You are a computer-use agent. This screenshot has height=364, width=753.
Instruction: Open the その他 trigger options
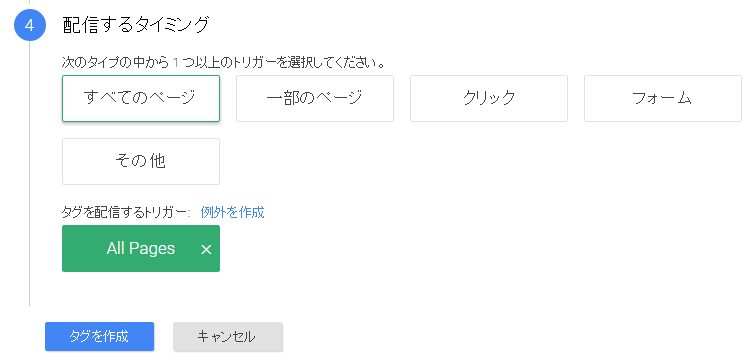pyautogui.click(x=141, y=161)
